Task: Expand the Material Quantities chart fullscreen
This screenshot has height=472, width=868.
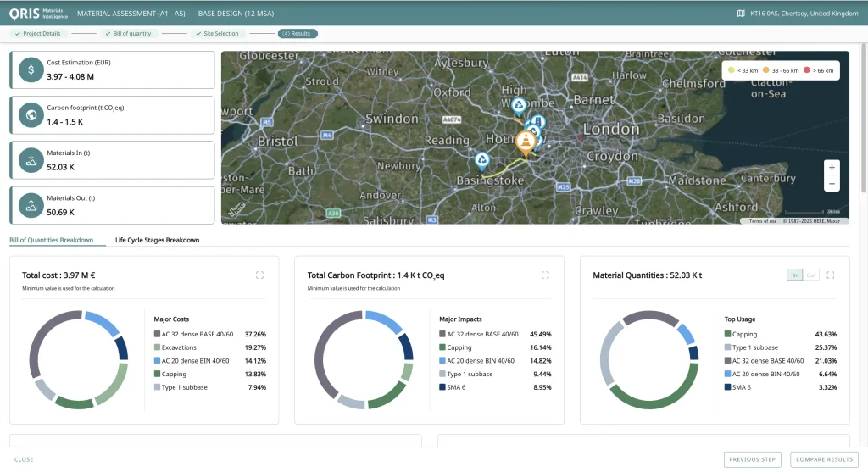Action: coord(831,275)
